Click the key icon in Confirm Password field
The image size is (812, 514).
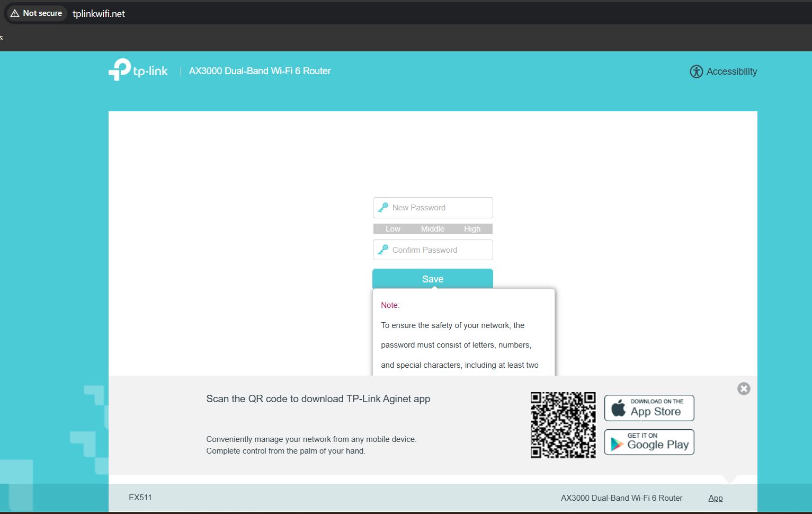pos(383,250)
